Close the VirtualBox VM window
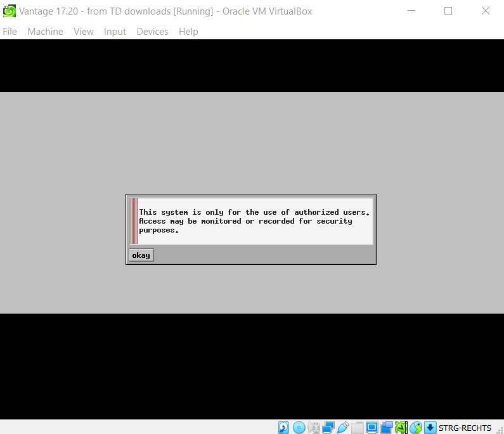 [486, 11]
